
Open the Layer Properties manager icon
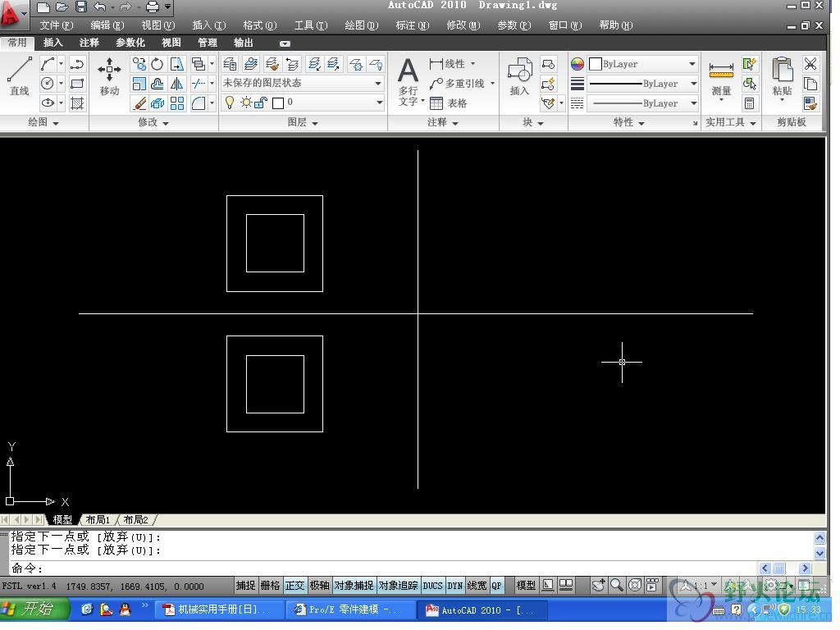tap(230, 64)
